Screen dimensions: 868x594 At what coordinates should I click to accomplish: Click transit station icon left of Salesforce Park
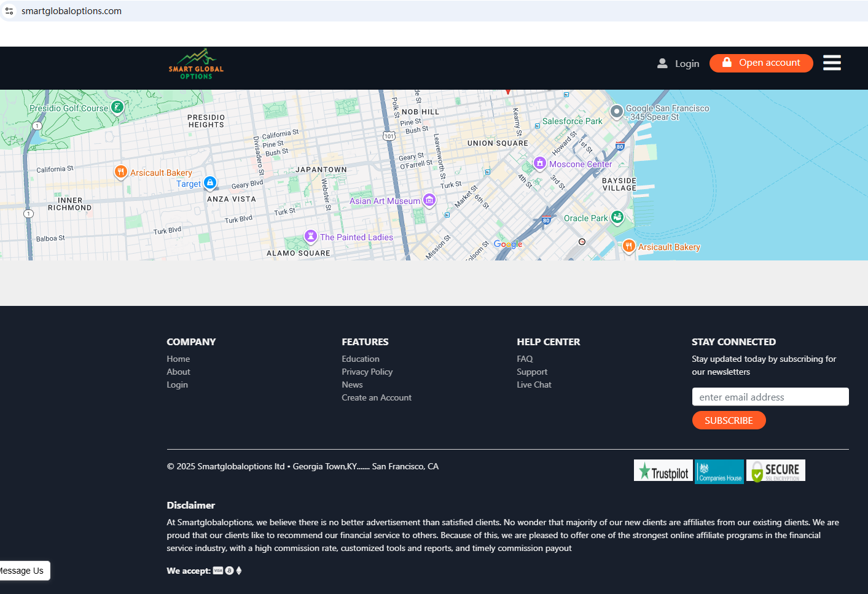(538, 125)
